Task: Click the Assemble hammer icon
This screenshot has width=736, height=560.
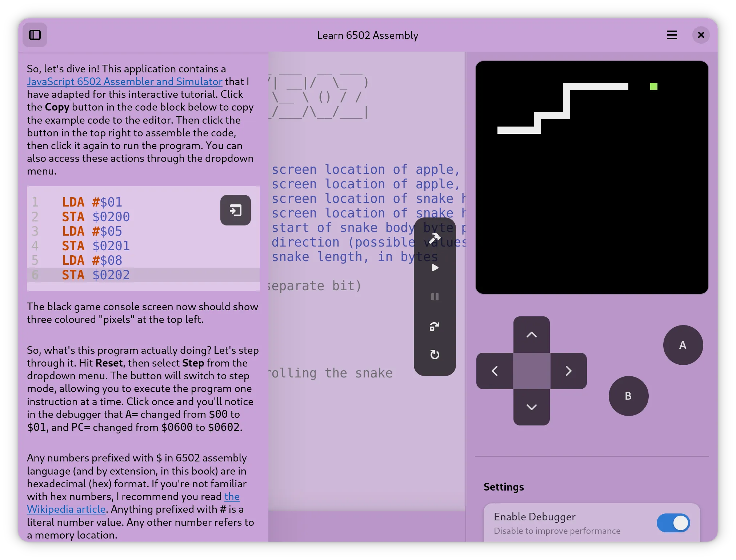Action: 435,239
